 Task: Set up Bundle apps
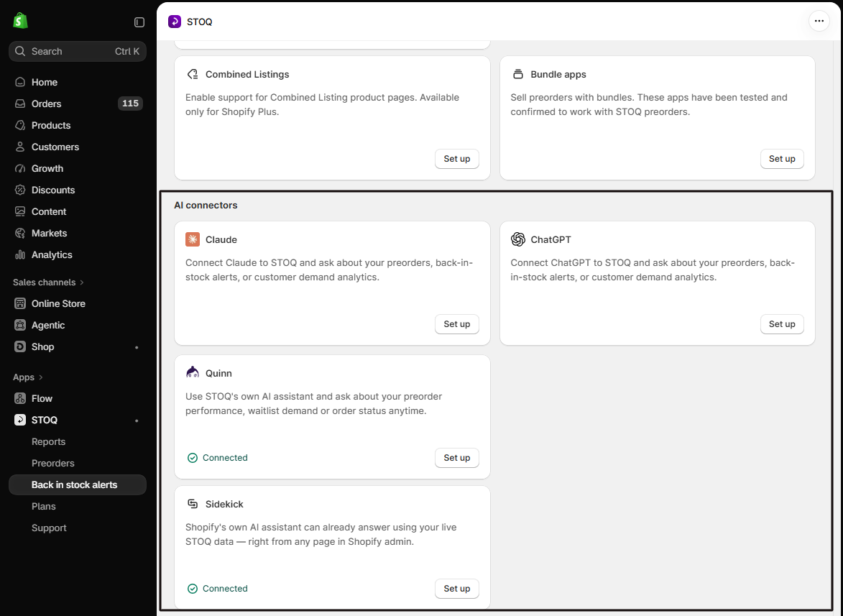click(782, 159)
